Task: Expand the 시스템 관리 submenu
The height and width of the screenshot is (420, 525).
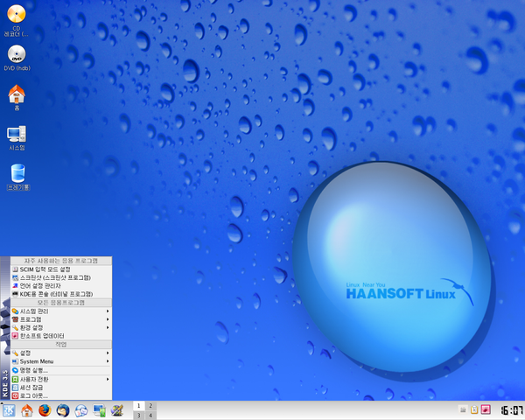Action: pyautogui.click(x=61, y=311)
